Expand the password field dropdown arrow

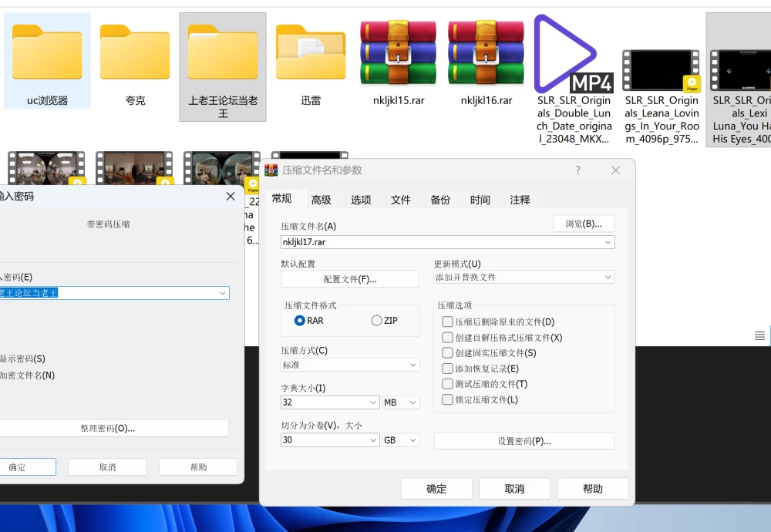click(x=223, y=293)
